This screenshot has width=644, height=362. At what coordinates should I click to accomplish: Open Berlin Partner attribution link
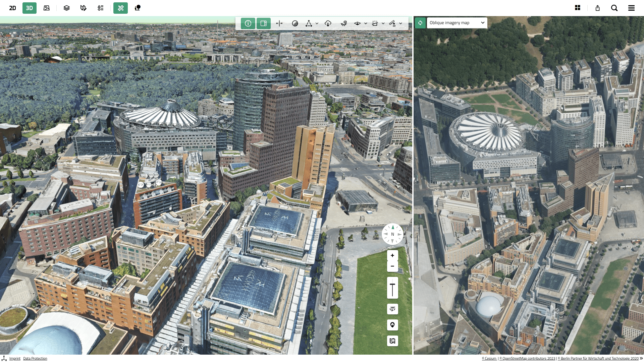coord(598,359)
